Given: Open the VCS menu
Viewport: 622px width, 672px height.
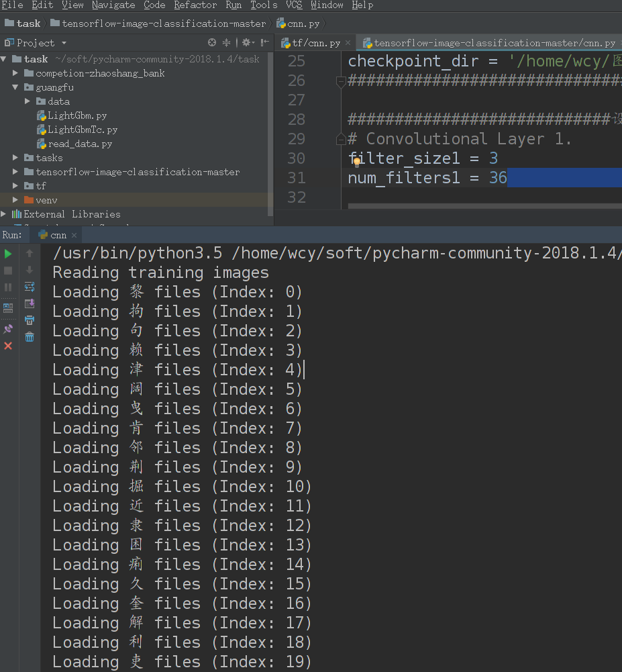Looking at the screenshot, I should [x=294, y=5].
